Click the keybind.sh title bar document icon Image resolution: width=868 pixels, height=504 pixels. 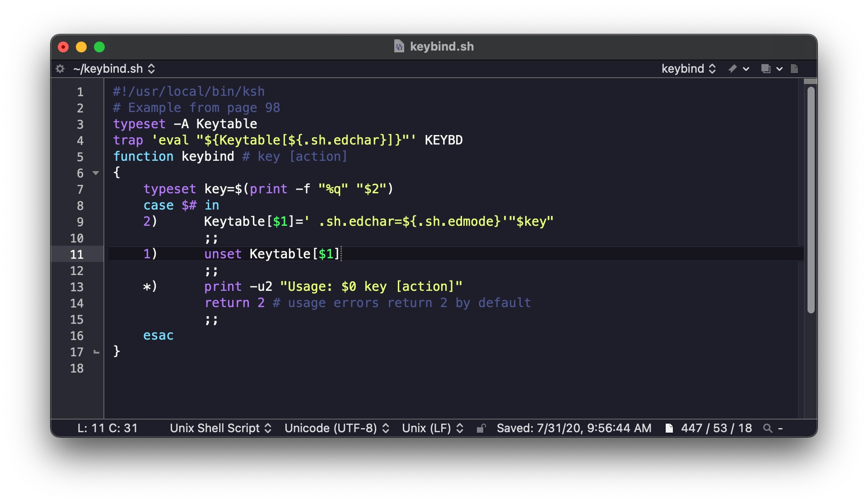[399, 47]
